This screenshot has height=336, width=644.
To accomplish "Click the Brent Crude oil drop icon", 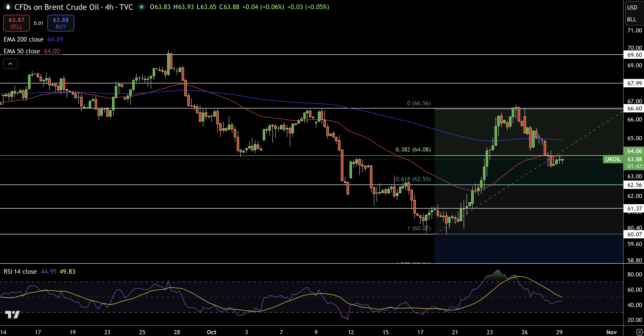I will (8, 7).
